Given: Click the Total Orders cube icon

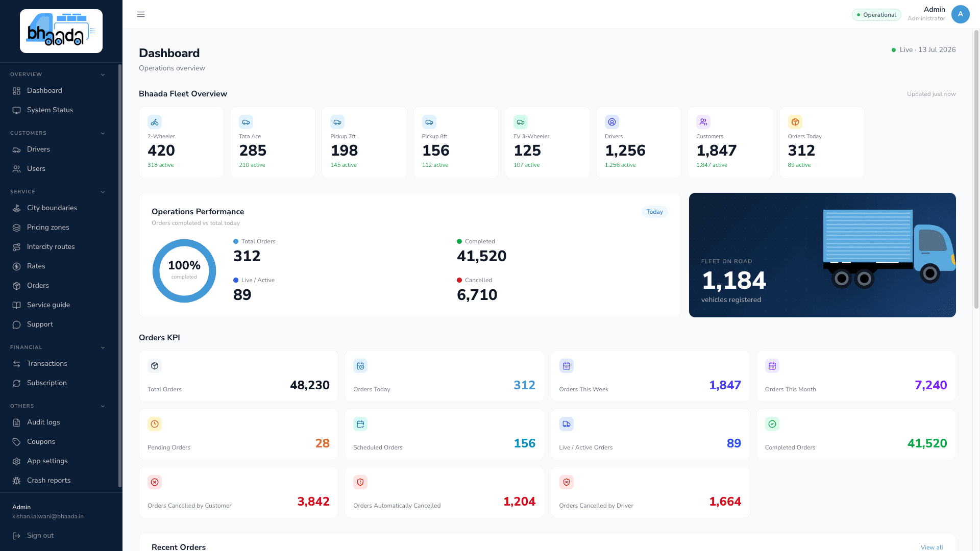Looking at the screenshot, I should tap(155, 366).
